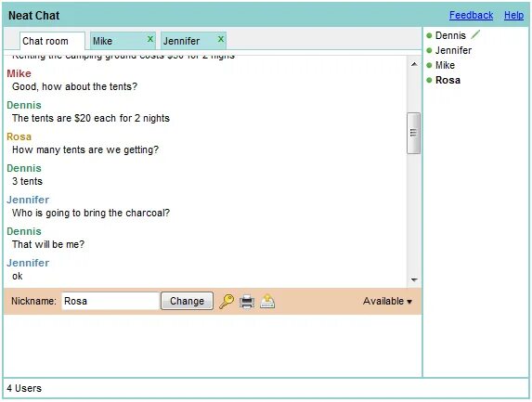Screen dimensions: 532x402
Task: Click the message 'That will be me?'
Action: (x=48, y=244)
